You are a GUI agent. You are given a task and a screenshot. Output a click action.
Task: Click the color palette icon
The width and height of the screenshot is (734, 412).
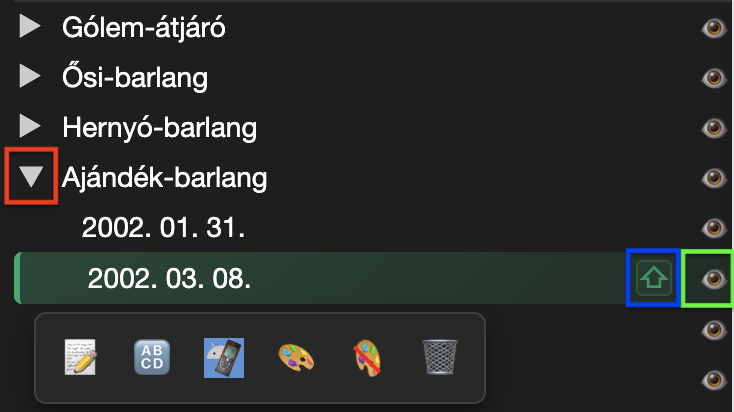tap(295, 357)
